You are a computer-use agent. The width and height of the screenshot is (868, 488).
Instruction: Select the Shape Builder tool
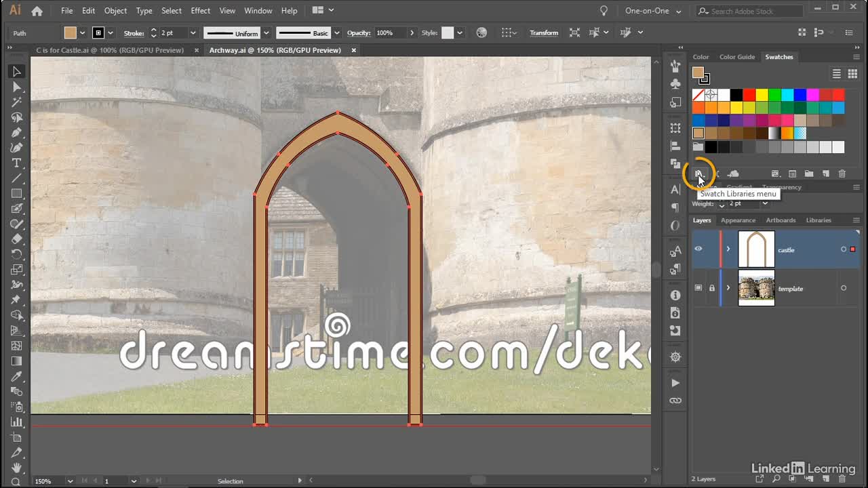17,315
